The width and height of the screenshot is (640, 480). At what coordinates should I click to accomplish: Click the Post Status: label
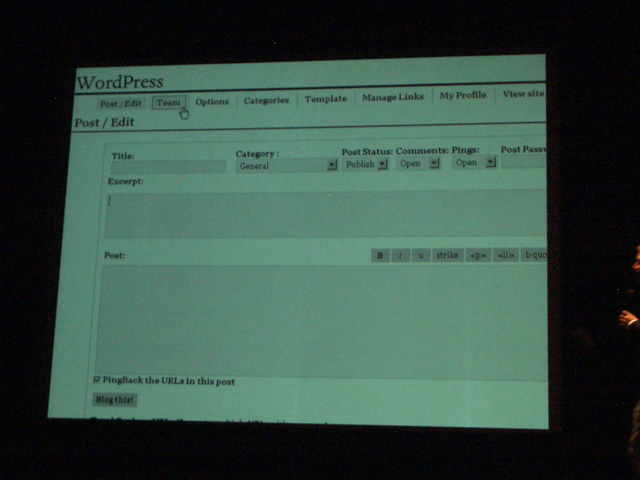click(x=367, y=152)
